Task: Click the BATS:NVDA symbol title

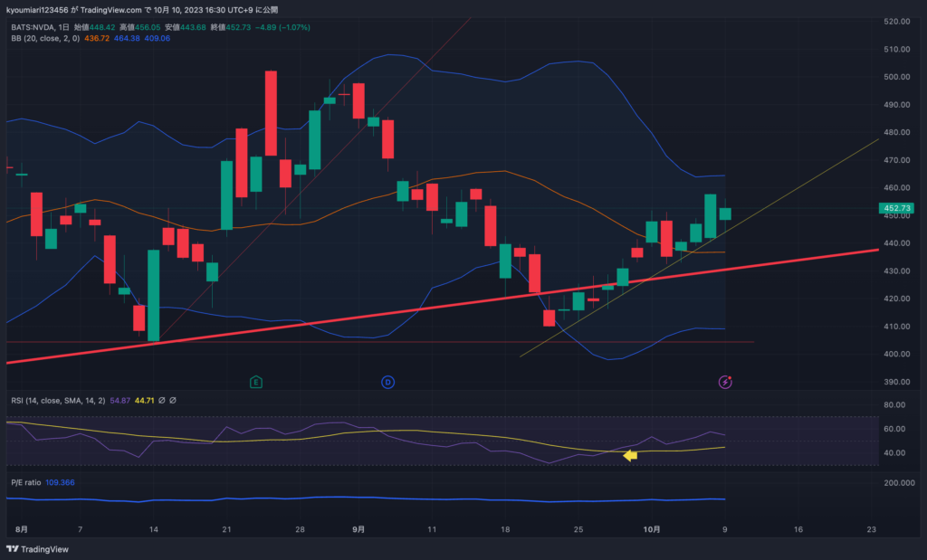Action: 33,27
